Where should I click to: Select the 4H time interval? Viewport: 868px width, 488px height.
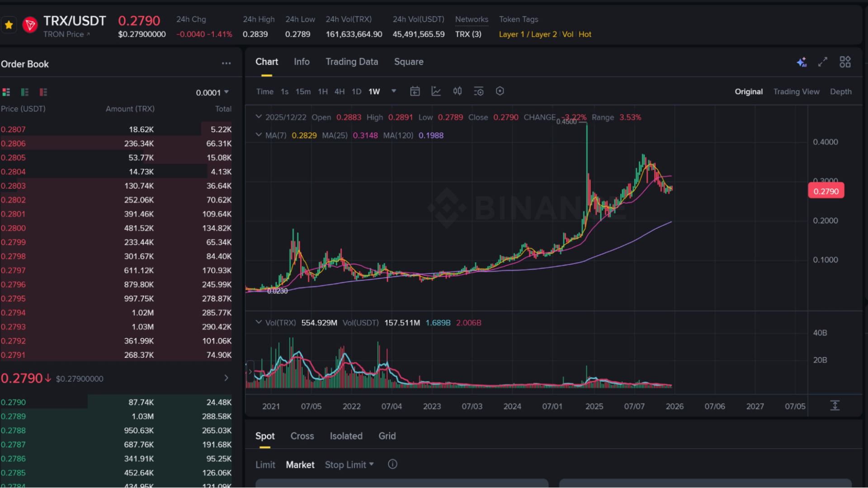click(340, 92)
